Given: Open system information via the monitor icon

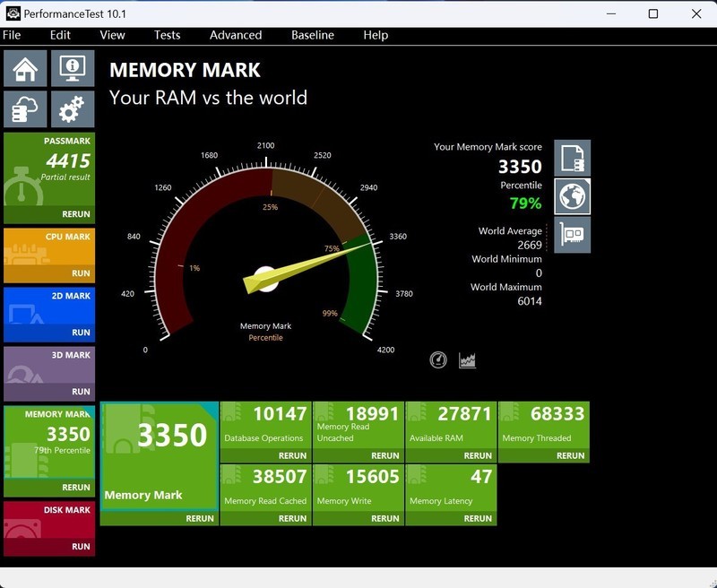Looking at the screenshot, I should point(70,67).
